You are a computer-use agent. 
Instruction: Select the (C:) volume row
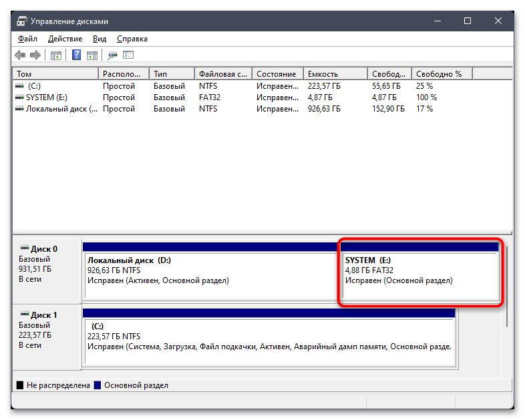tap(262, 86)
